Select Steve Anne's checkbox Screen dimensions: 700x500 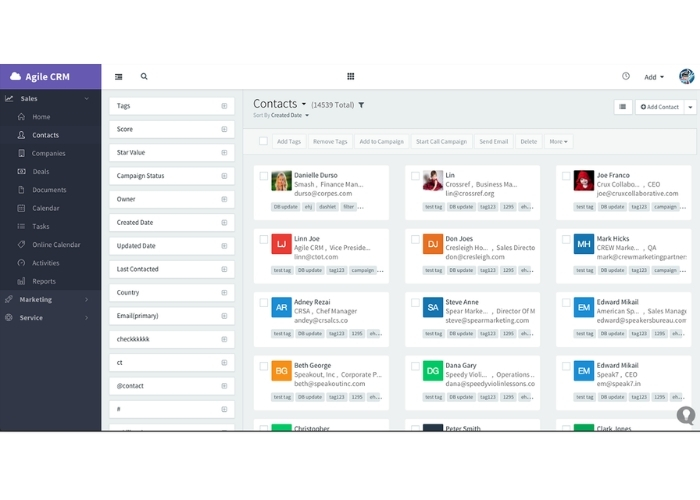(x=415, y=303)
